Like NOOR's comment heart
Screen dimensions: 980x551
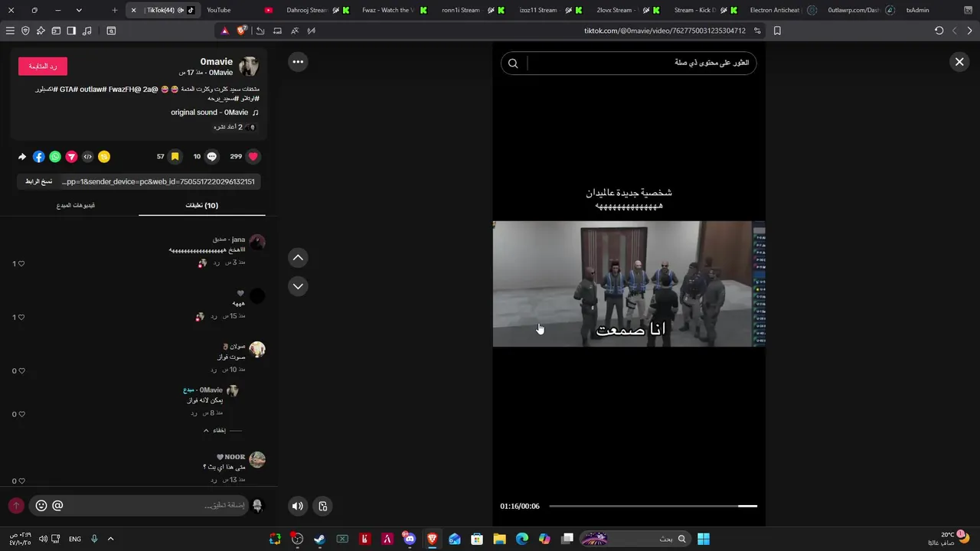coord(21,481)
